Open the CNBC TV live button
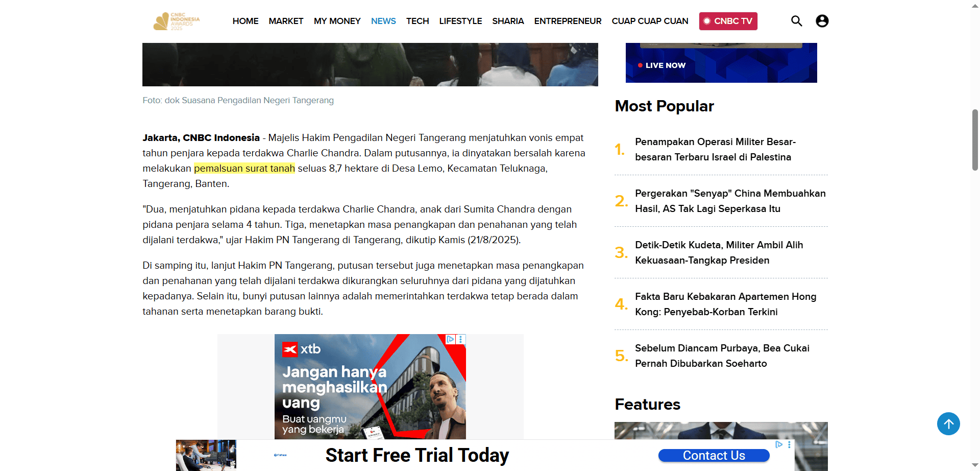This screenshot has height=471, width=980. point(728,21)
